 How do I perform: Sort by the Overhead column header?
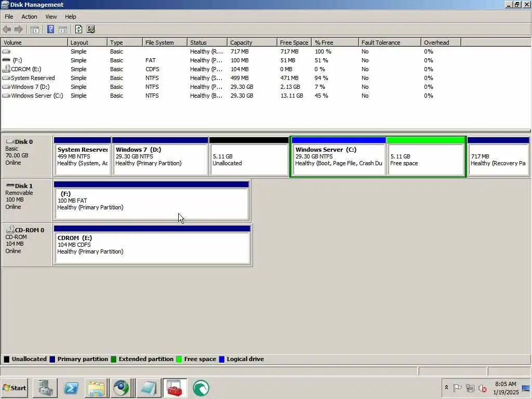[441, 43]
